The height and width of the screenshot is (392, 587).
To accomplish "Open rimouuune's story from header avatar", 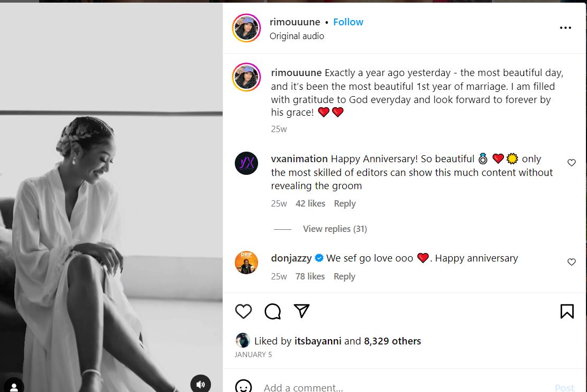I will 246,28.
